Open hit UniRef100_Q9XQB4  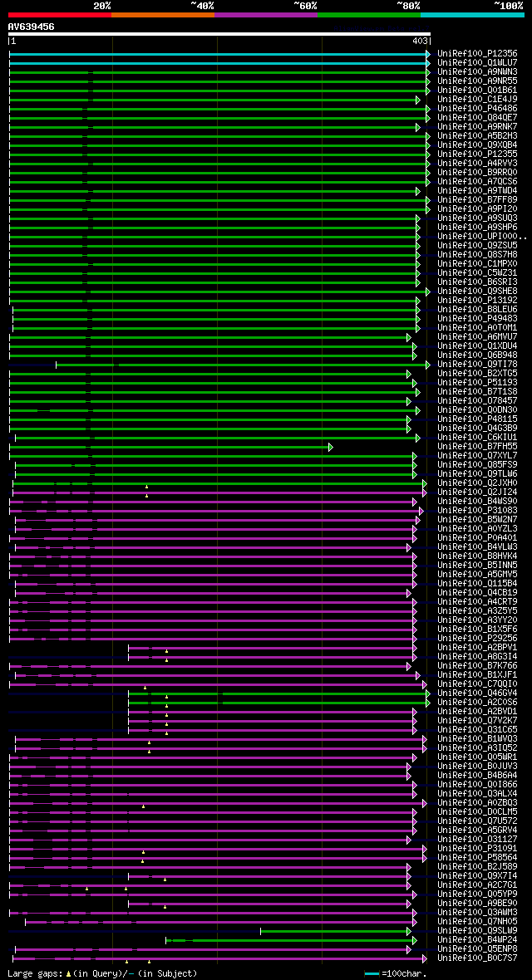pos(477,145)
